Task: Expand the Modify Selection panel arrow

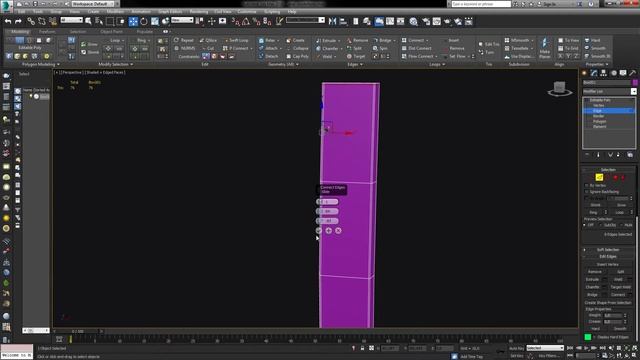Action: [x=131, y=64]
